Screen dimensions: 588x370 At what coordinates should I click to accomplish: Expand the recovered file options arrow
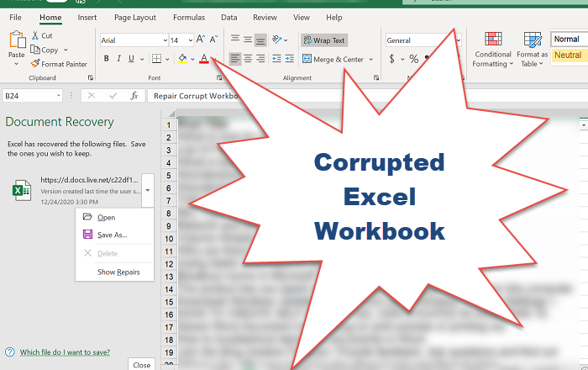coord(148,190)
